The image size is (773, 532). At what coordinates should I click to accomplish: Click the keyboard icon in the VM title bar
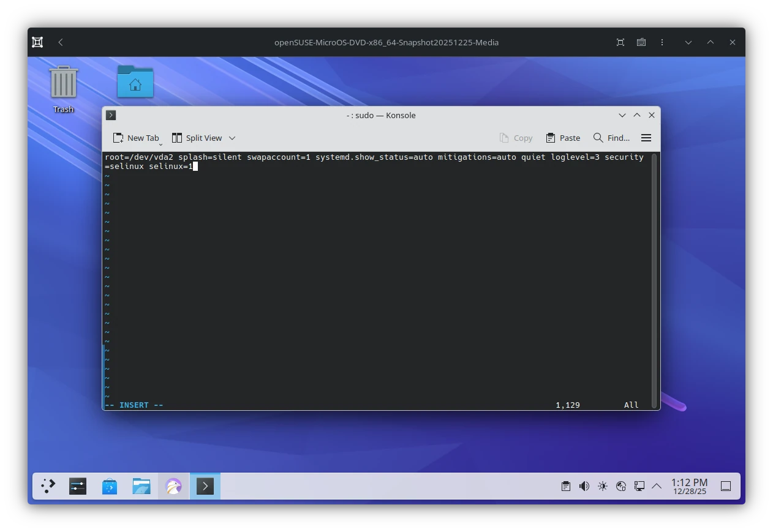641,42
